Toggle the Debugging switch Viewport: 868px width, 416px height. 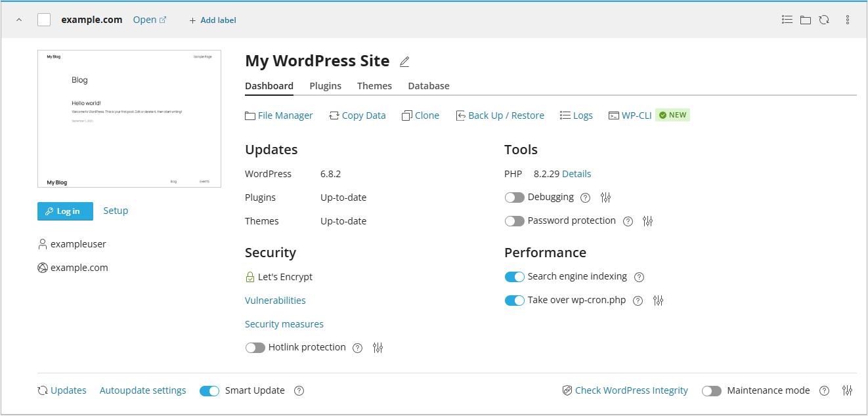tap(515, 198)
